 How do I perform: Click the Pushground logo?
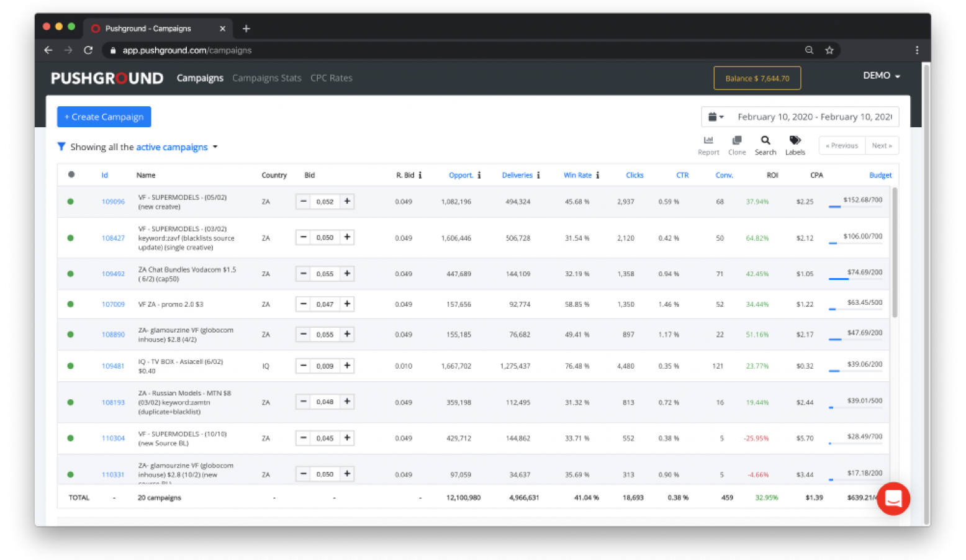(x=107, y=78)
